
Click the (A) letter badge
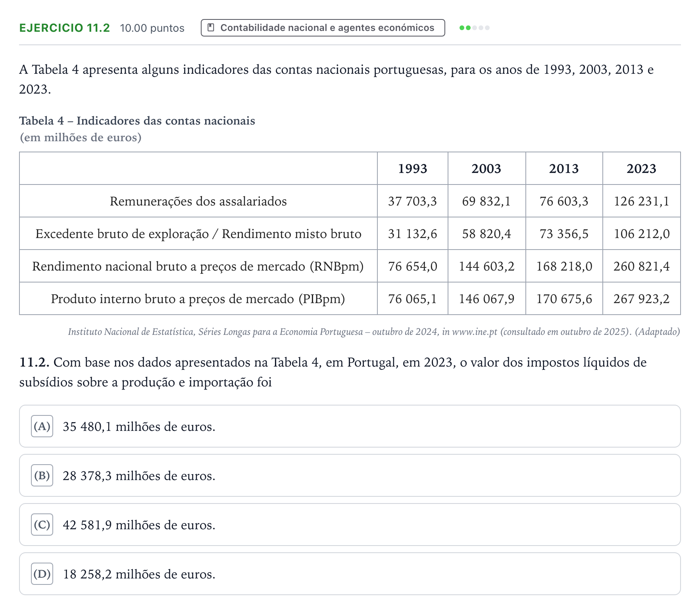coord(42,426)
